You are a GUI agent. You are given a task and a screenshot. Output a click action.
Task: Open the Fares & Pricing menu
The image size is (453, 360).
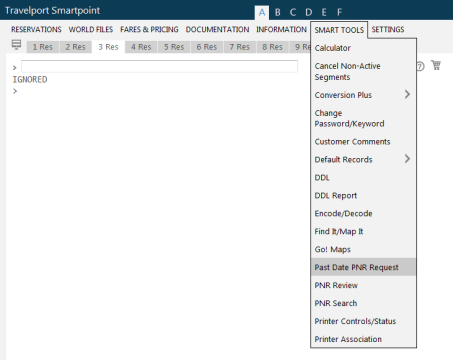149,29
